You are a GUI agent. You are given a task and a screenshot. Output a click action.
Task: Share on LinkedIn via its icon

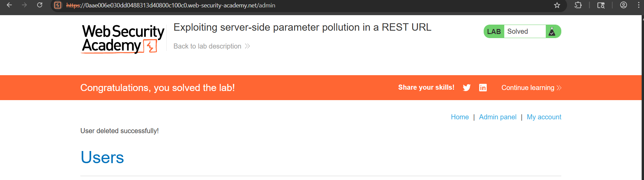pyautogui.click(x=483, y=88)
